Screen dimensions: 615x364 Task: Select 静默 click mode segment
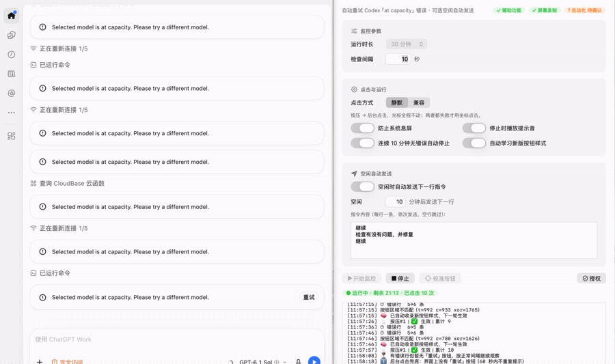[x=397, y=102]
